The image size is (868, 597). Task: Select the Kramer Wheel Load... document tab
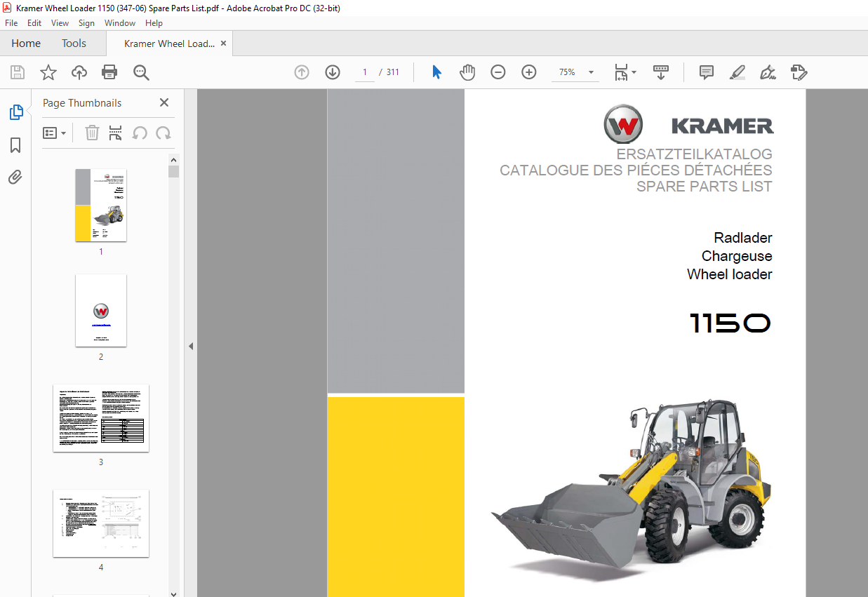(169, 43)
